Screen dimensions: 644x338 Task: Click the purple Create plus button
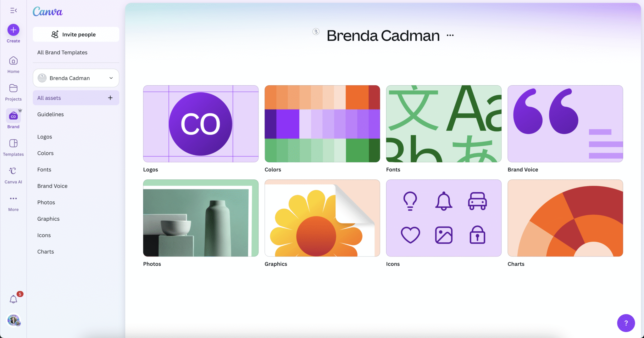coord(13,30)
